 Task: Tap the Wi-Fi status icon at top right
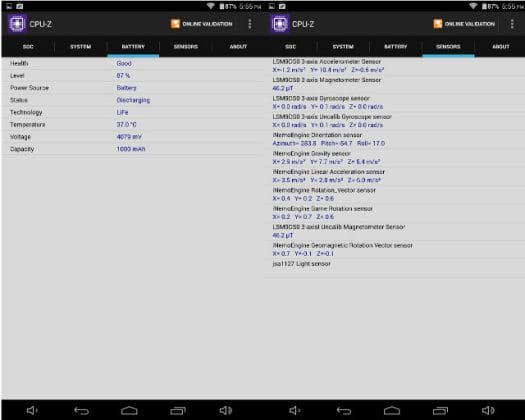[473, 6]
